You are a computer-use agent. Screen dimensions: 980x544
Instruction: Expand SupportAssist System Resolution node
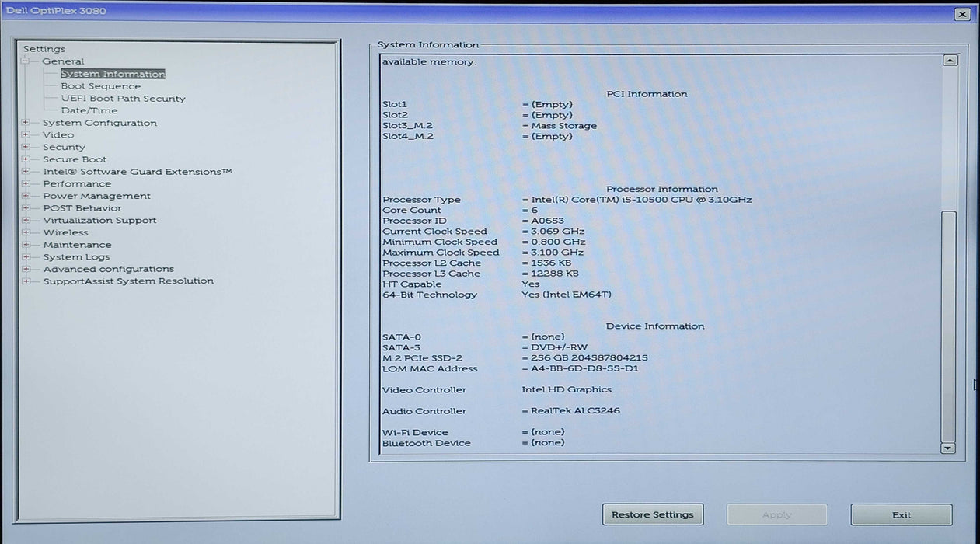pos(26,281)
